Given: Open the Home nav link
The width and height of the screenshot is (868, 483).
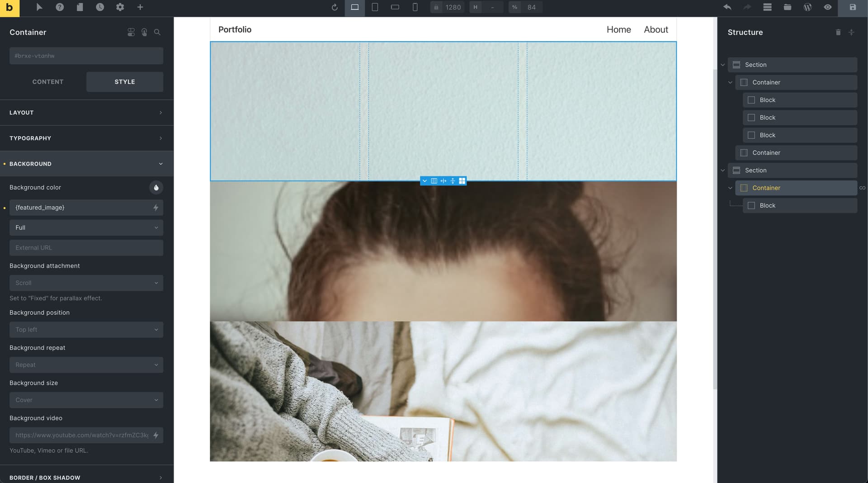Looking at the screenshot, I should click(618, 29).
